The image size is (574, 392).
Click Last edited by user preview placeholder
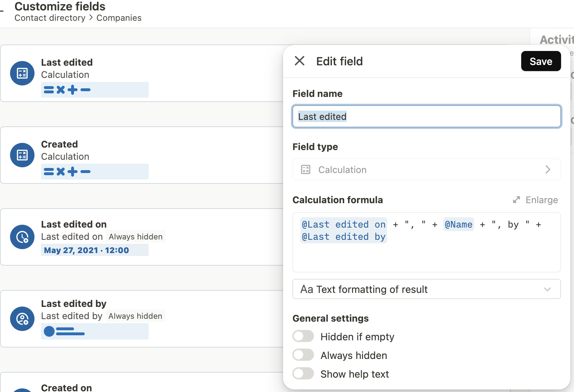95,331
